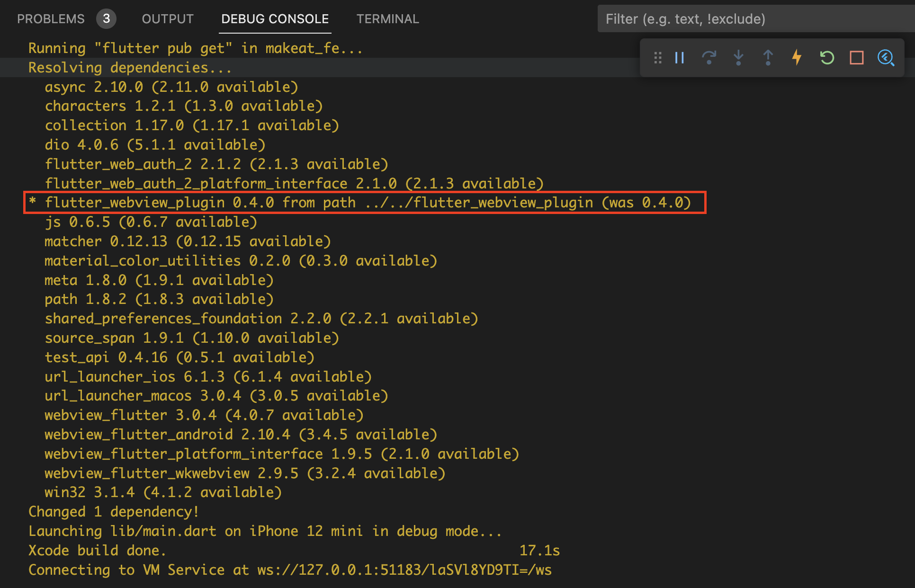Select the 'path 1.8.2' line
This screenshot has width=915, height=588.
(x=159, y=299)
